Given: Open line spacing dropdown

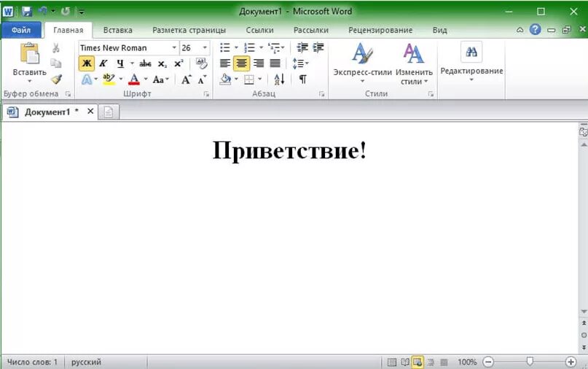Looking at the screenshot, I should 300,63.
